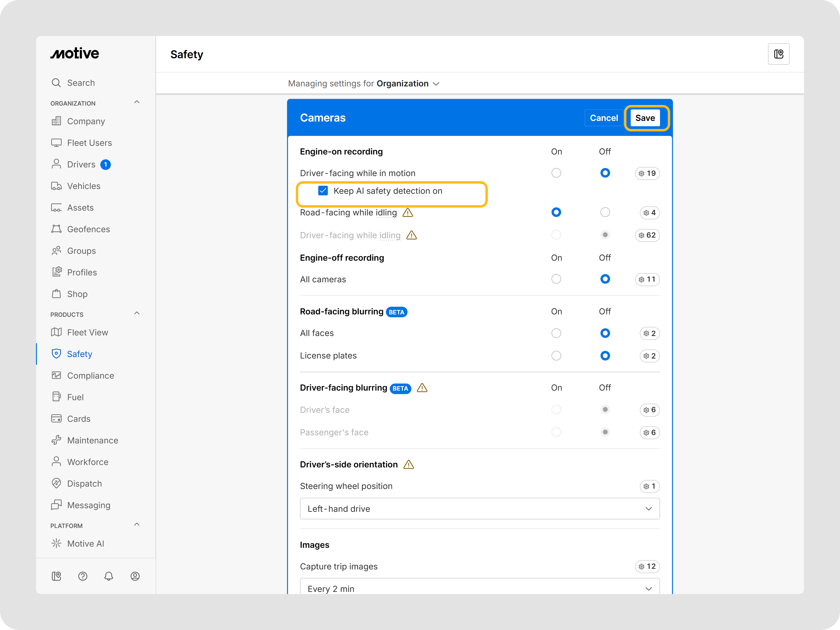
Task: Navigate to Vehicles
Action: click(x=76, y=186)
